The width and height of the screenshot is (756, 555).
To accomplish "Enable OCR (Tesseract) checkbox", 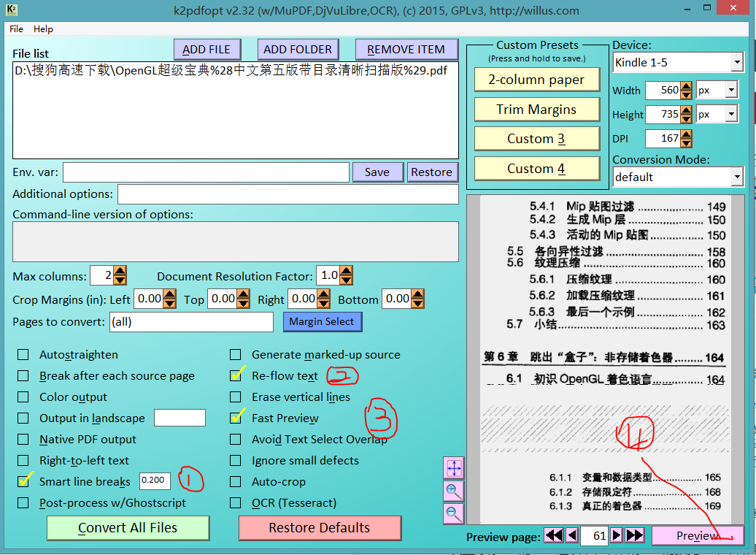I will 236,503.
